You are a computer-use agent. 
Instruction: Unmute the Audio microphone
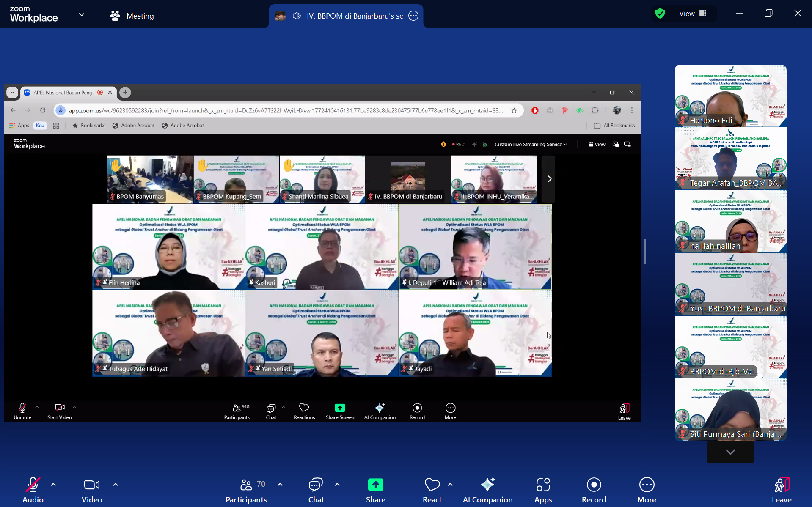pyautogui.click(x=33, y=490)
